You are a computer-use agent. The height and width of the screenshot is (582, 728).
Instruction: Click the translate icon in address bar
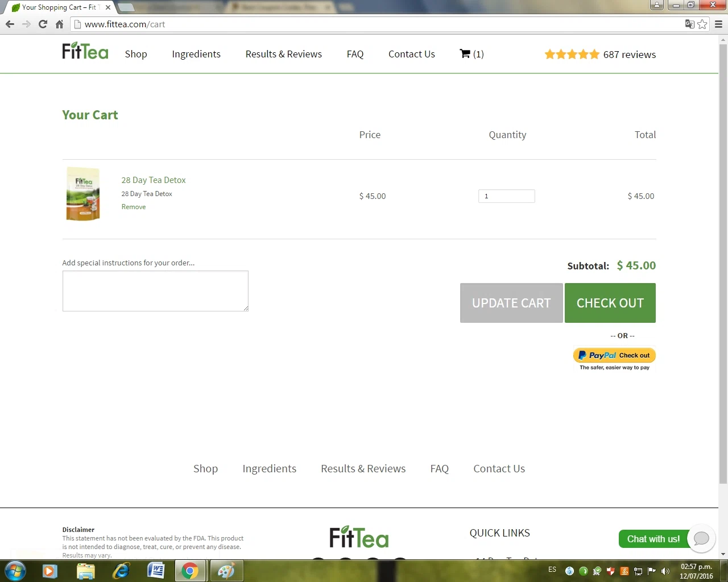click(689, 24)
